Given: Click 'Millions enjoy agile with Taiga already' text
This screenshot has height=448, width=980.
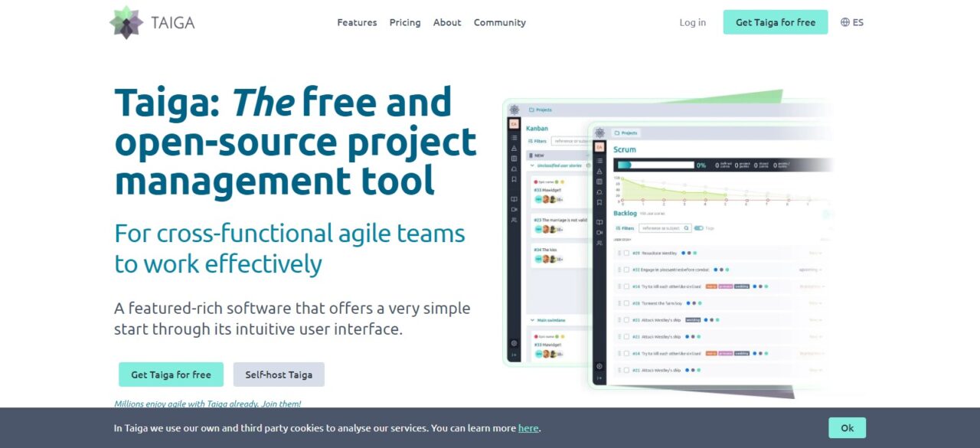Looking at the screenshot, I should point(207,404).
